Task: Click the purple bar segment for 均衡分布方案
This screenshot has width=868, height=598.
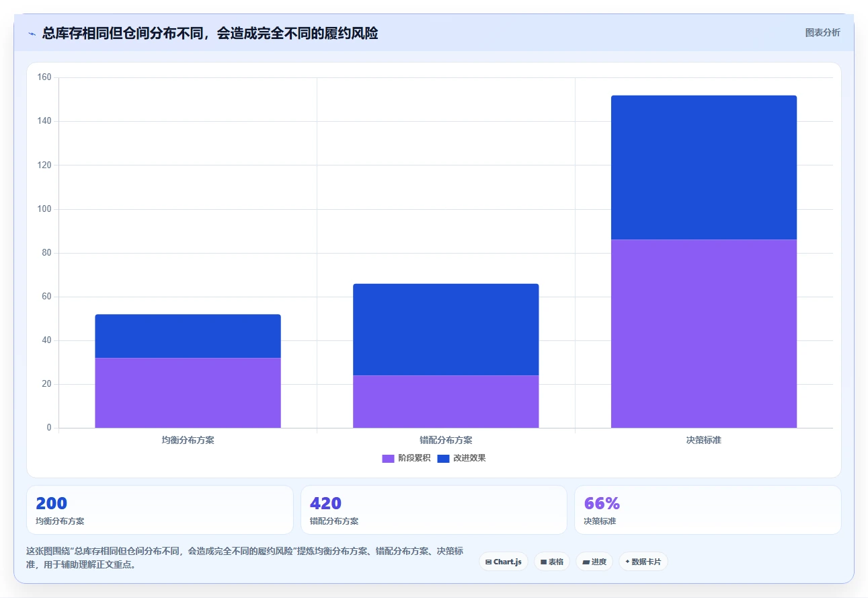Action: [188, 393]
